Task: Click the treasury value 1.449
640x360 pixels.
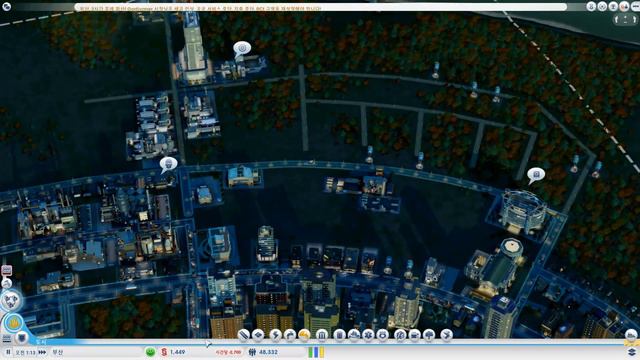Action: pyautogui.click(x=178, y=352)
